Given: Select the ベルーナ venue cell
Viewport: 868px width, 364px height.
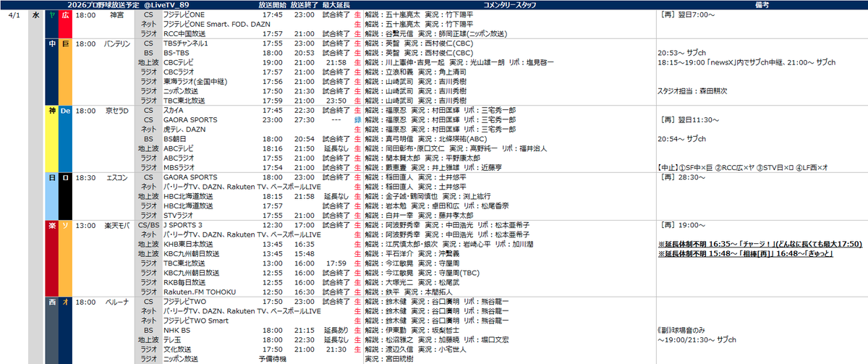Looking at the screenshot, I should click(116, 300).
